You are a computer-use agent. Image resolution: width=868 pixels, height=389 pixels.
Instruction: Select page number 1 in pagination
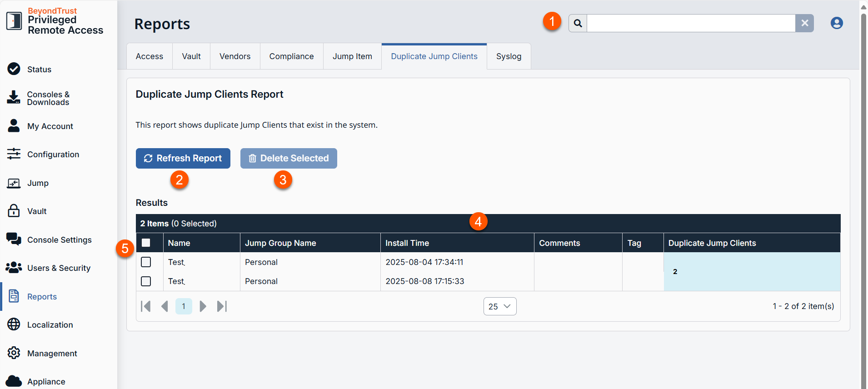184,306
